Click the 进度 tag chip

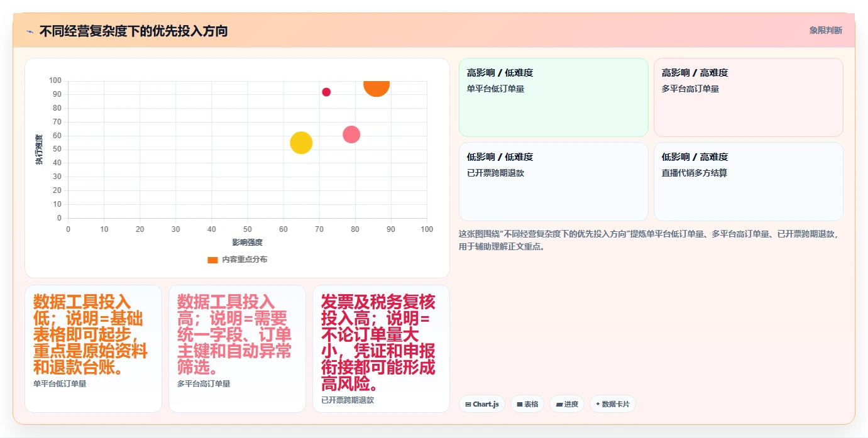click(x=567, y=404)
